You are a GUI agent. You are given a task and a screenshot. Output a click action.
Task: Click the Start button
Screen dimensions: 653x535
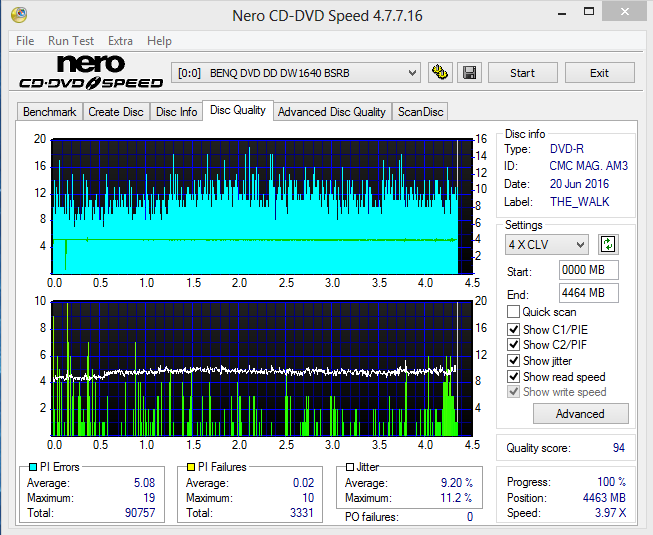click(x=523, y=73)
